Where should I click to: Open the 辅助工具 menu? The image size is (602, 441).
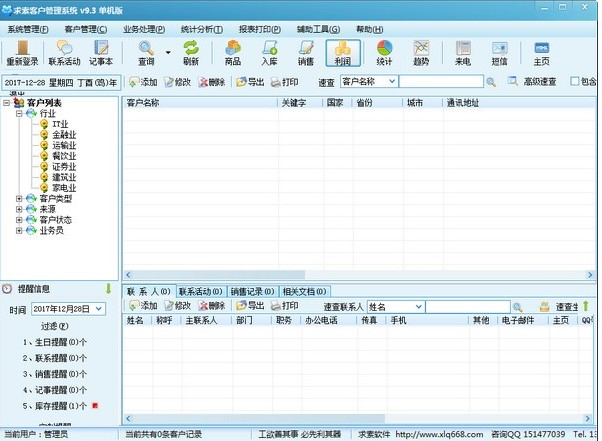tap(318, 29)
